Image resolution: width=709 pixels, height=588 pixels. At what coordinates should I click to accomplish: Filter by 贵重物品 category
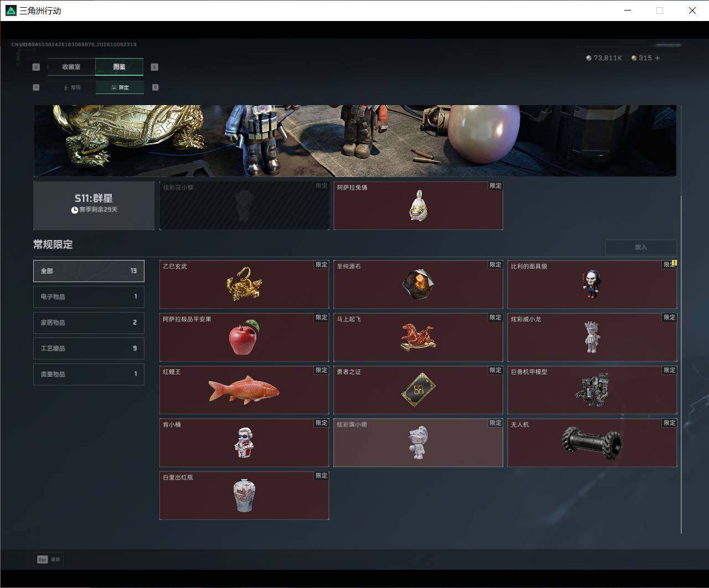click(x=89, y=374)
